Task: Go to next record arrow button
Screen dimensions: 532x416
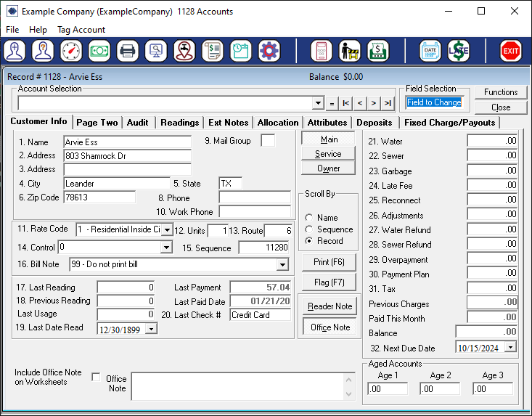Action: coord(374,103)
